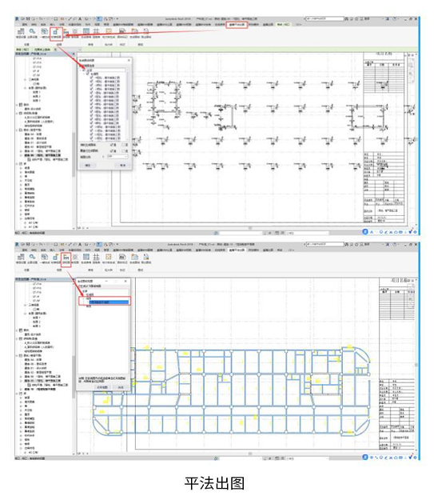Close the lower dialog containing the blue-highlighted row
The height and width of the screenshot is (504, 434).
coord(125,281)
